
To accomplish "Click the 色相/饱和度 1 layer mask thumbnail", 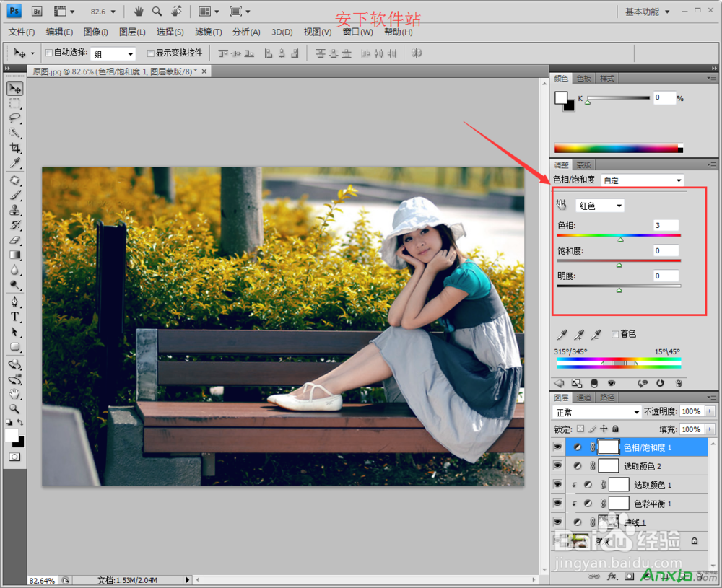I will (608, 447).
